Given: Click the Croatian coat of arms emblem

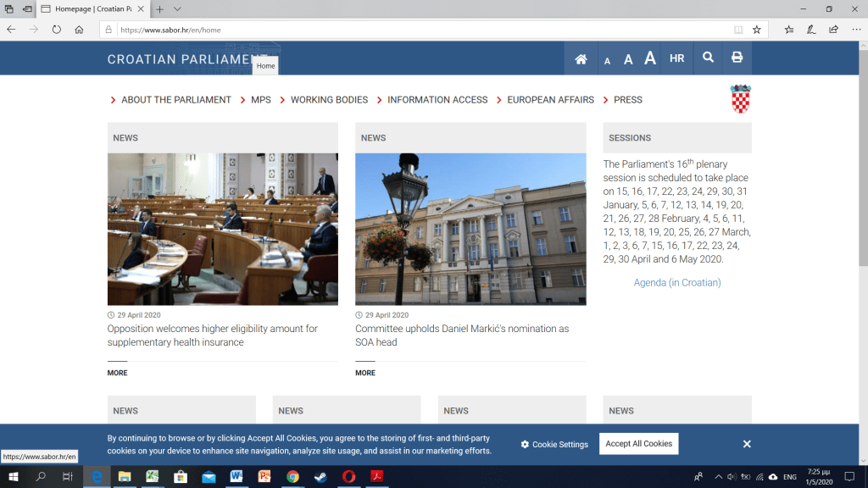Looking at the screenshot, I should (x=741, y=98).
